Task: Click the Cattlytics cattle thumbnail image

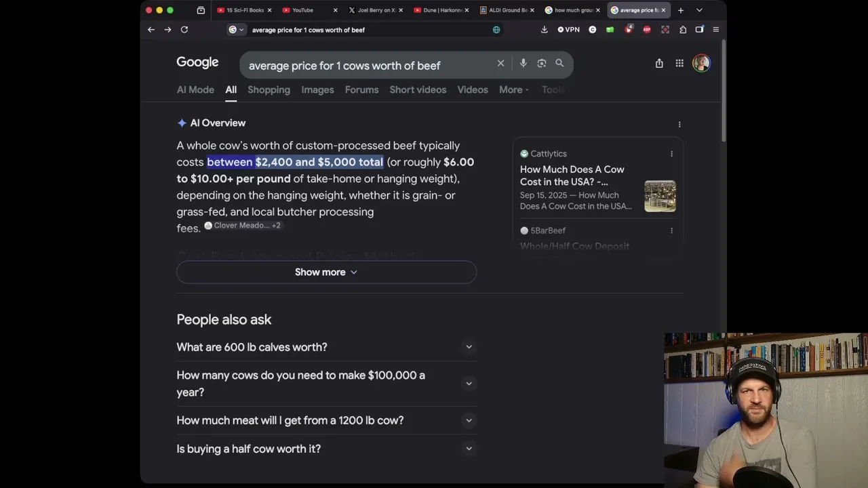Action: [x=660, y=196]
